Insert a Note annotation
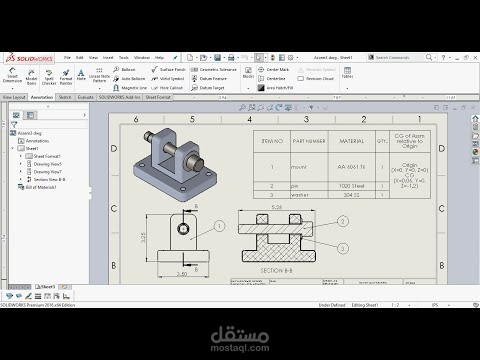The width and height of the screenshot is (480, 360). click(x=81, y=75)
